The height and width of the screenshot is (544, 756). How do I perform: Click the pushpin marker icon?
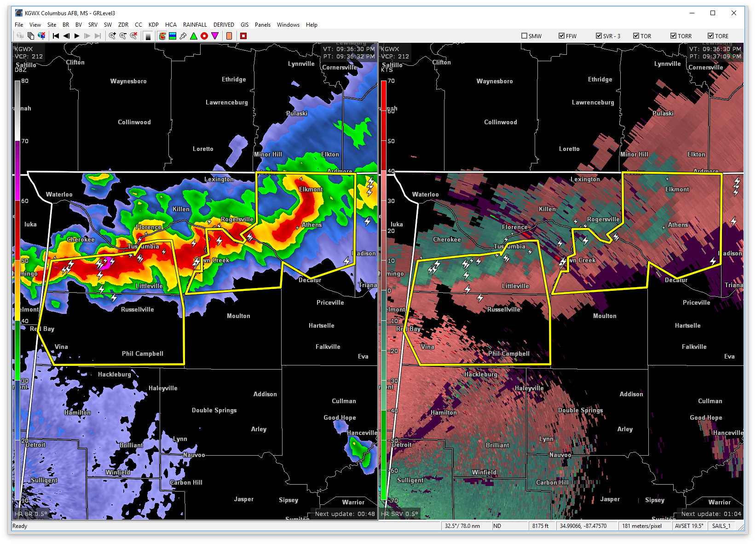pyautogui.click(x=183, y=36)
